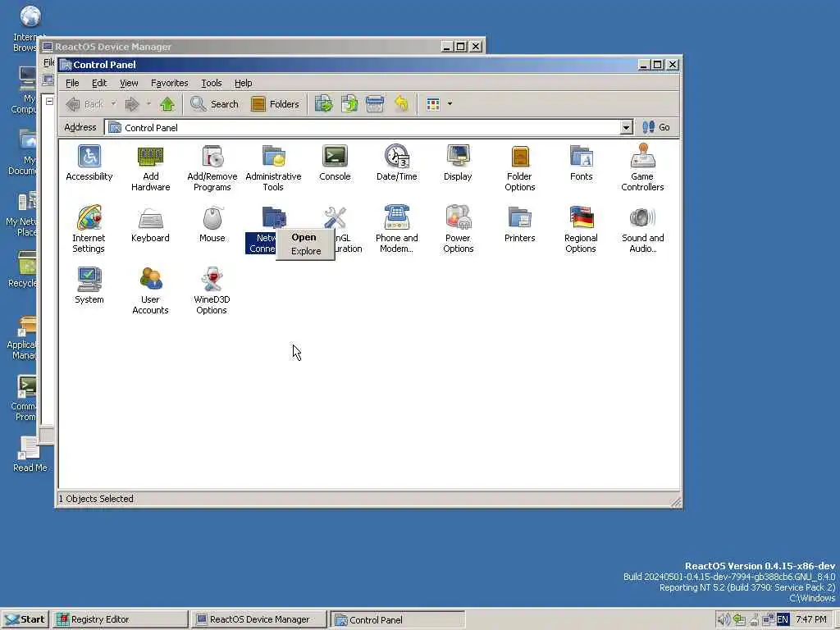This screenshot has width=840, height=630.
Task: Open the Accessibility control panel icon
Action: (89, 163)
